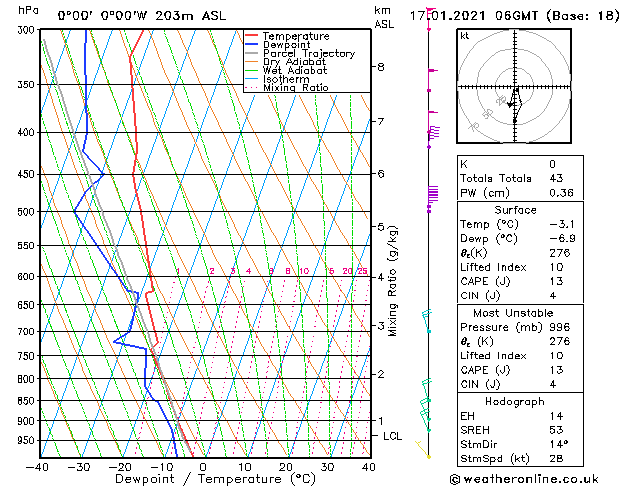629x486 pixels.
Task: Click the red Temperature legend line swatch
Action: tap(251, 36)
